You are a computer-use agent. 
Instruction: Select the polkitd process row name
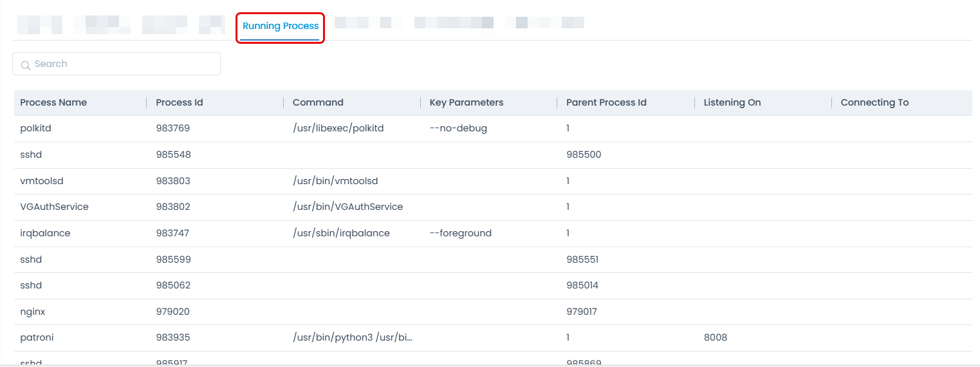coord(36,128)
